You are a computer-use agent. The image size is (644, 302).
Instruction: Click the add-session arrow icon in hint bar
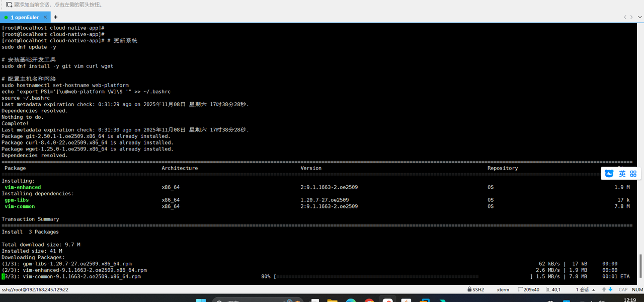tap(9, 5)
